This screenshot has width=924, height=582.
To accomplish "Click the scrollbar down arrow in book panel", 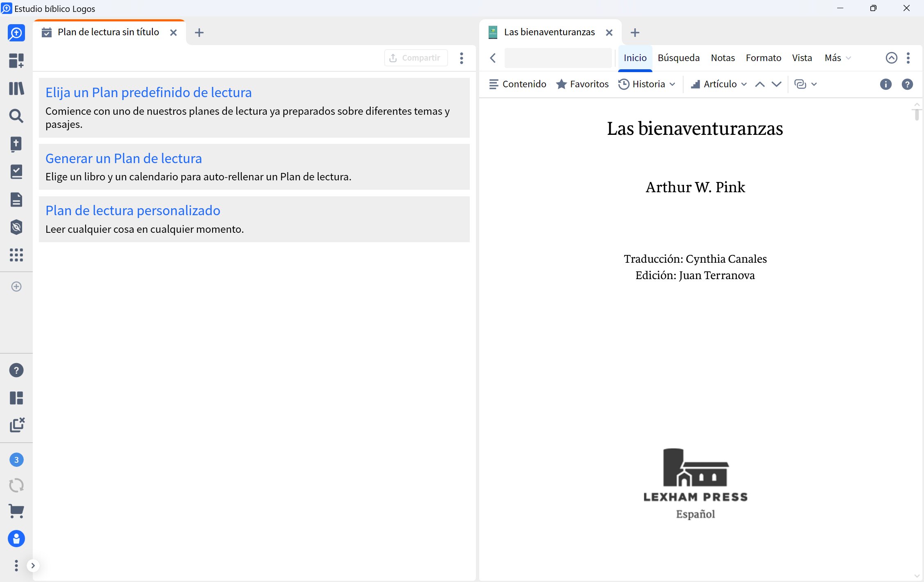I will [917, 576].
